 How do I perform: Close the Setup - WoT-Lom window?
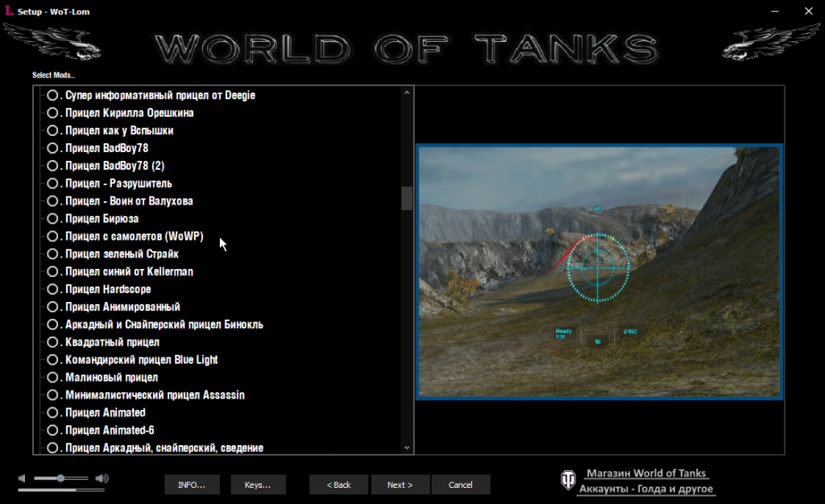pos(809,11)
